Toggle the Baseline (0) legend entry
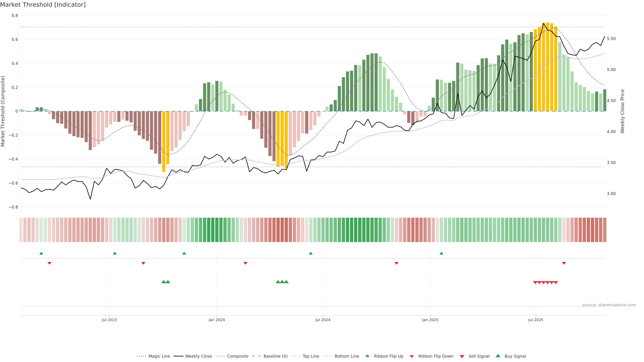Image resolution: width=644 pixels, height=362 pixels. 275,356
